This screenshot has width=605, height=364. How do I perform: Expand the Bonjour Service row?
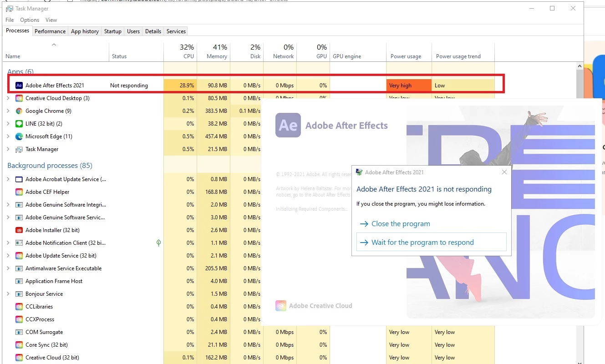tap(8, 294)
